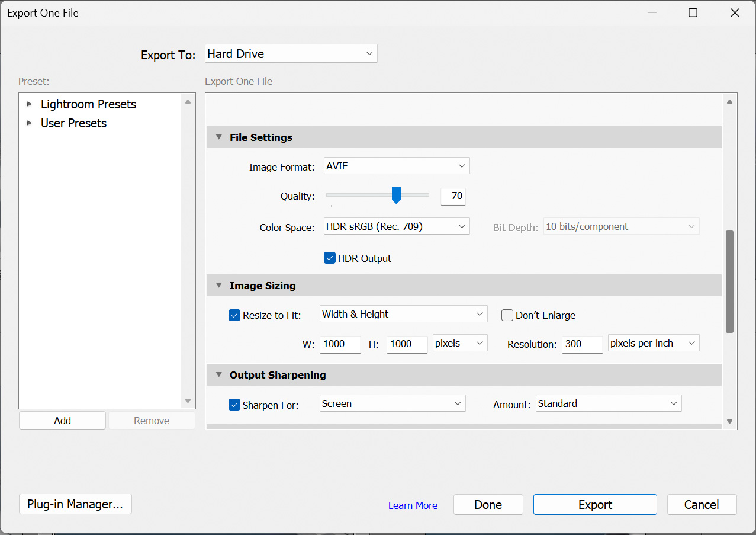Collapse the Image Sizing section
Screen dimensions: 756x535
pyautogui.click(x=219, y=285)
